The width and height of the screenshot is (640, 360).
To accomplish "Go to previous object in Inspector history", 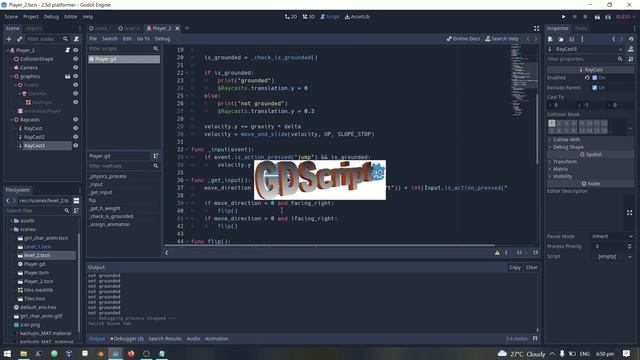I will [613, 39].
